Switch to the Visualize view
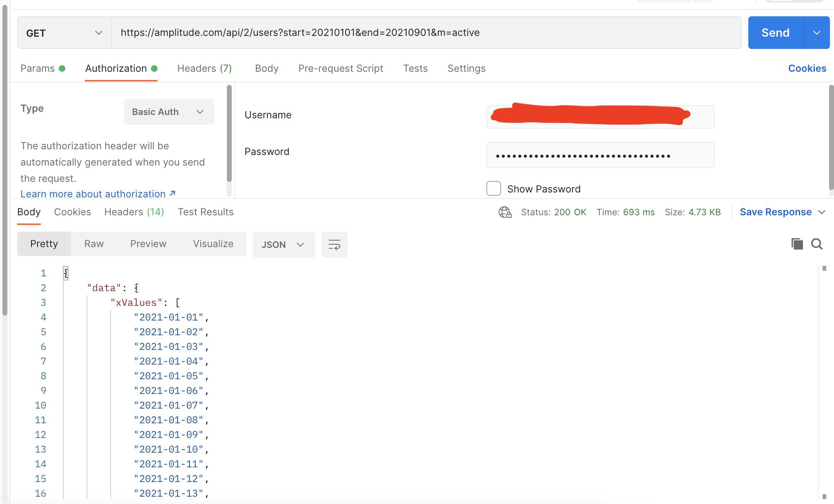The width and height of the screenshot is (834, 504). pyautogui.click(x=213, y=244)
